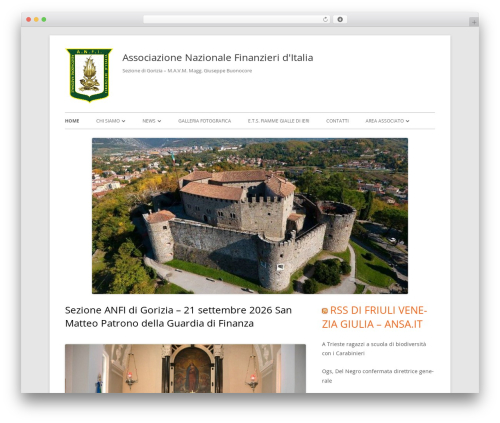Open the Chi Siamo menu label

[x=108, y=121]
